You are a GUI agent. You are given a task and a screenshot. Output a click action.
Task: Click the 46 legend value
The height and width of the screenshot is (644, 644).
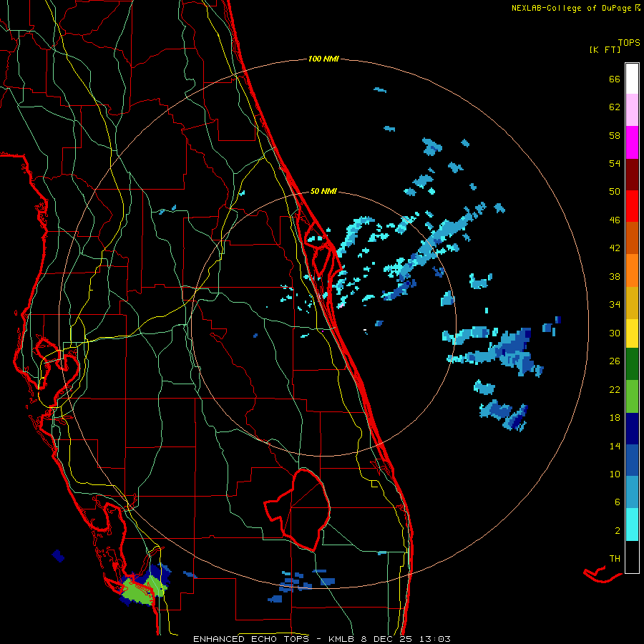pos(615,220)
